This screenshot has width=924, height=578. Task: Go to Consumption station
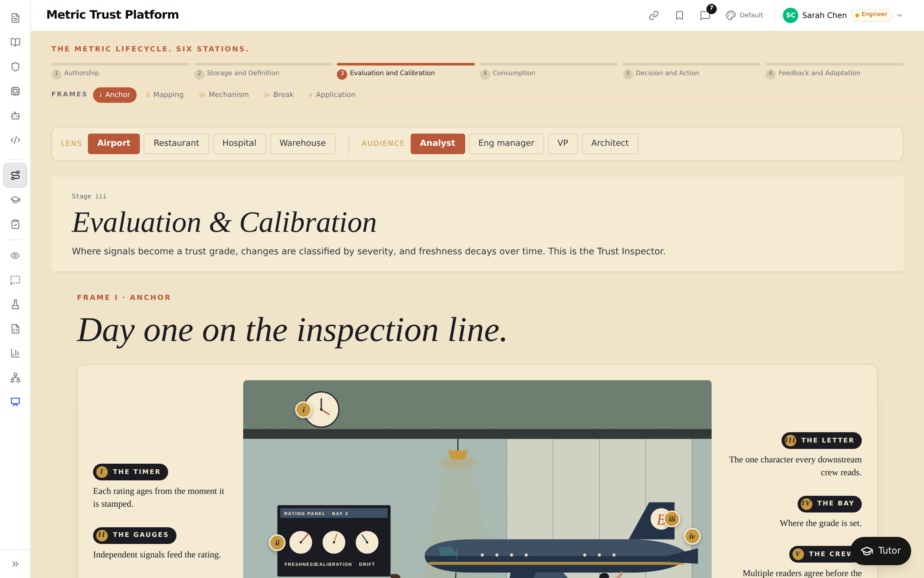(x=549, y=71)
